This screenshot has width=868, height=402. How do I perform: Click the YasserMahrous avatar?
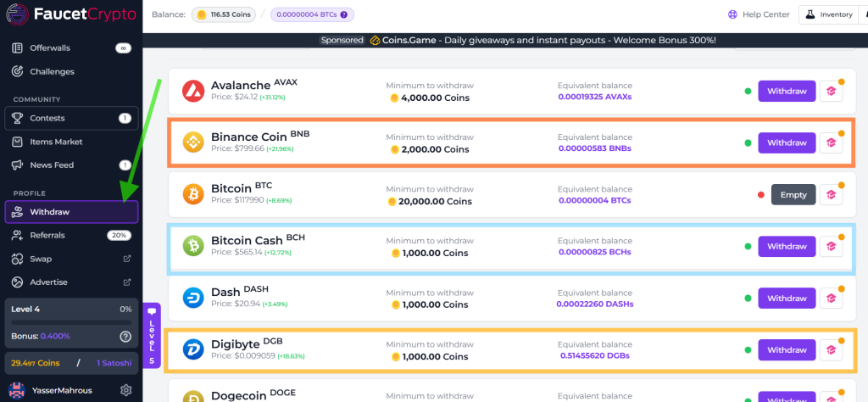pos(17,390)
